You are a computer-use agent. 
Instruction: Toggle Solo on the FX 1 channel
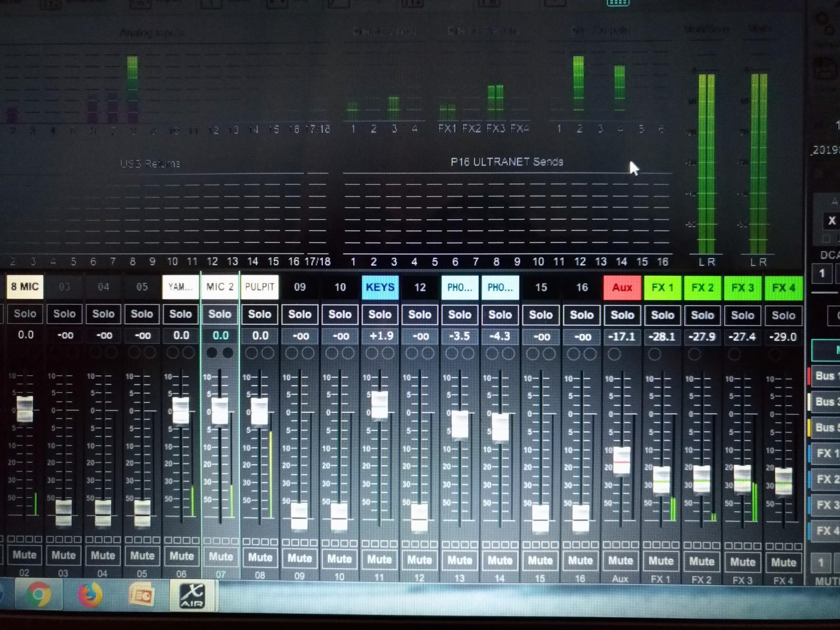click(x=662, y=315)
